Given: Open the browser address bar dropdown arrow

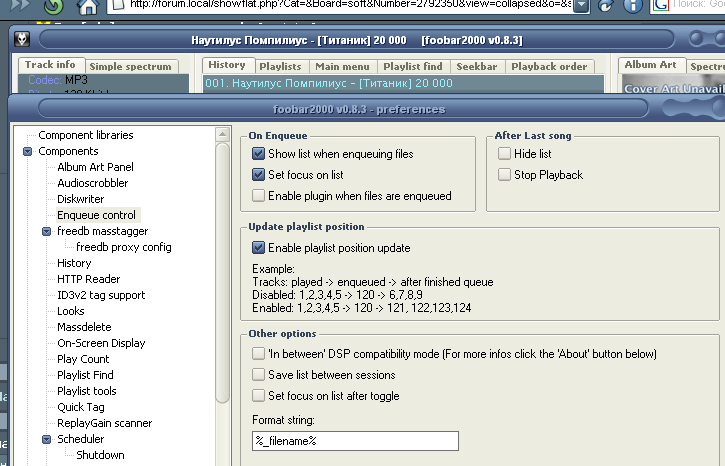Looking at the screenshot, I should pyautogui.click(x=582, y=6).
